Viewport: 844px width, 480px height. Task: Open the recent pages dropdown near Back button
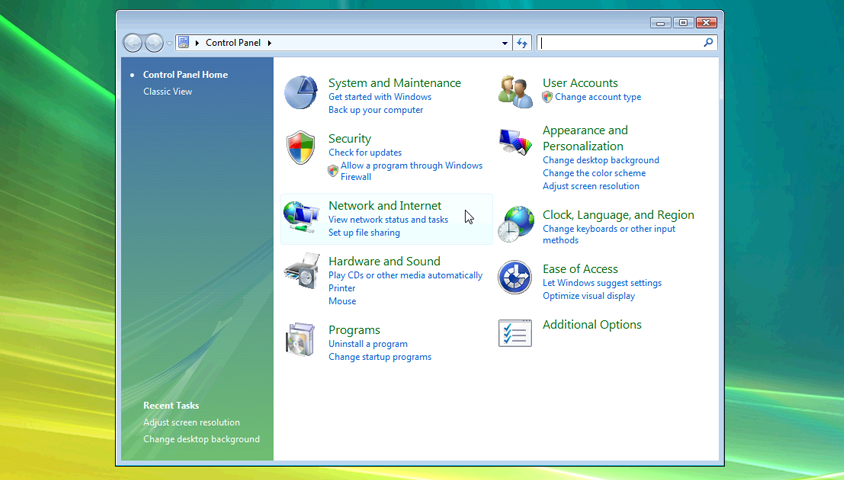coord(169,43)
